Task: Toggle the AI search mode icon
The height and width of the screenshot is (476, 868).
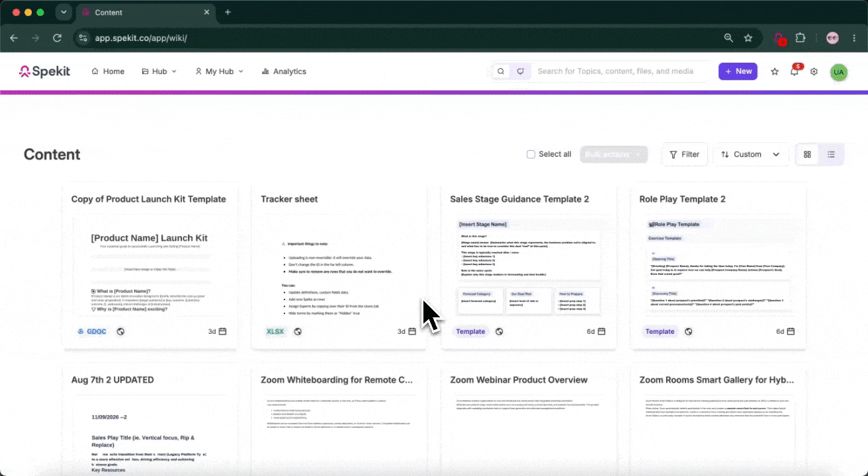Action: point(521,71)
